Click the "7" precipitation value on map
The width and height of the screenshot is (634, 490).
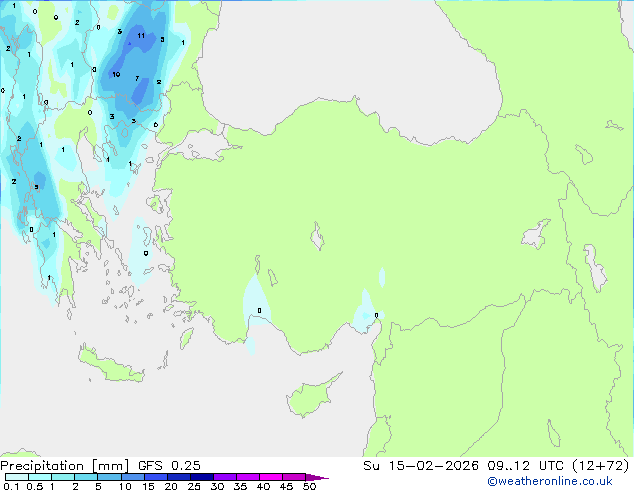click(x=137, y=78)
